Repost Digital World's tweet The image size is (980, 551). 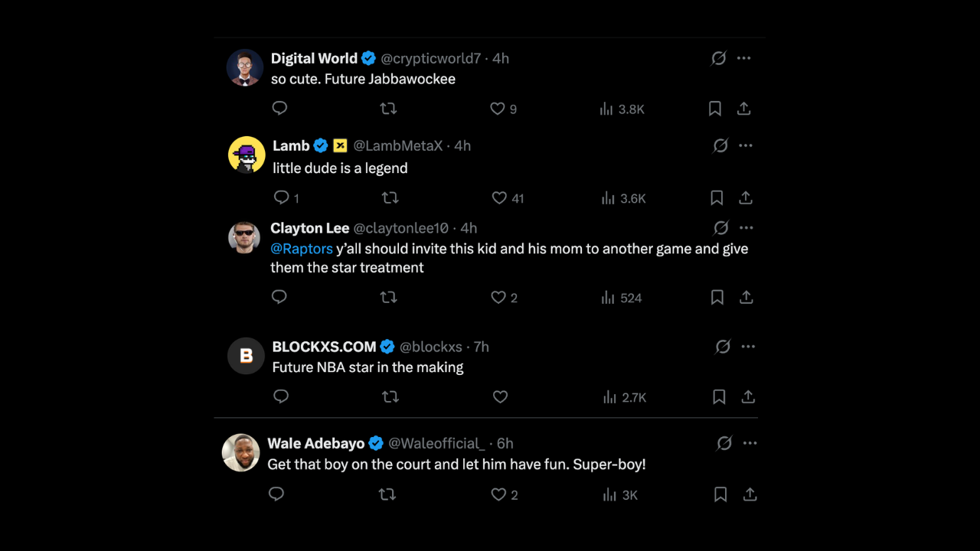click(x=388, y=109)
